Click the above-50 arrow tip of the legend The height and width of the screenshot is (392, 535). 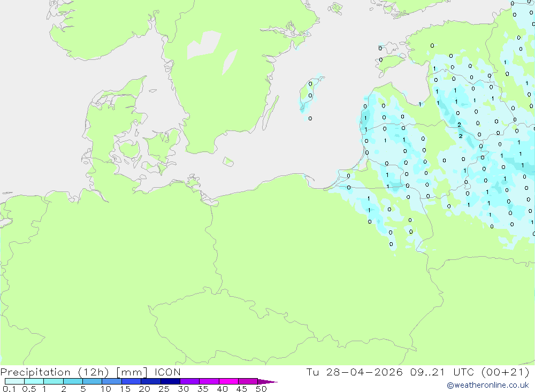[x=268, y=382]
